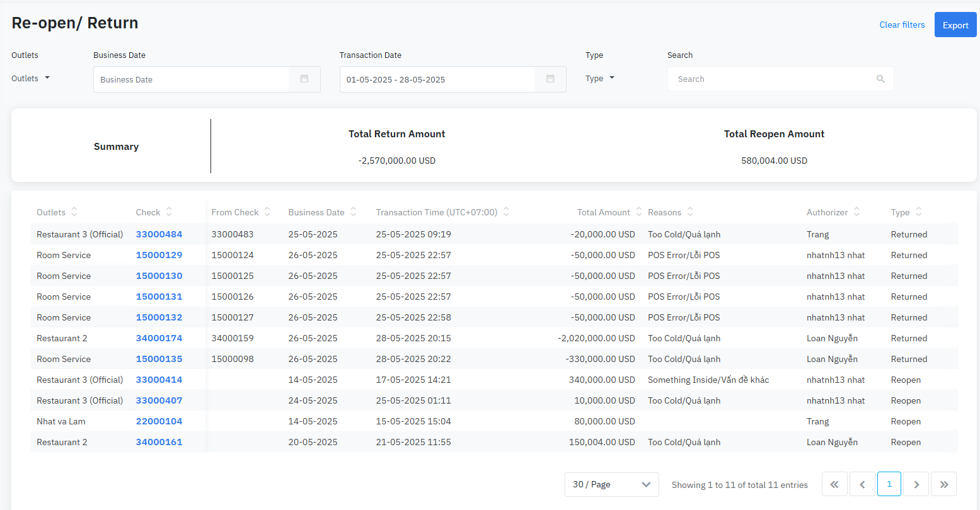Sort by Reasons column

pos(690,212)
